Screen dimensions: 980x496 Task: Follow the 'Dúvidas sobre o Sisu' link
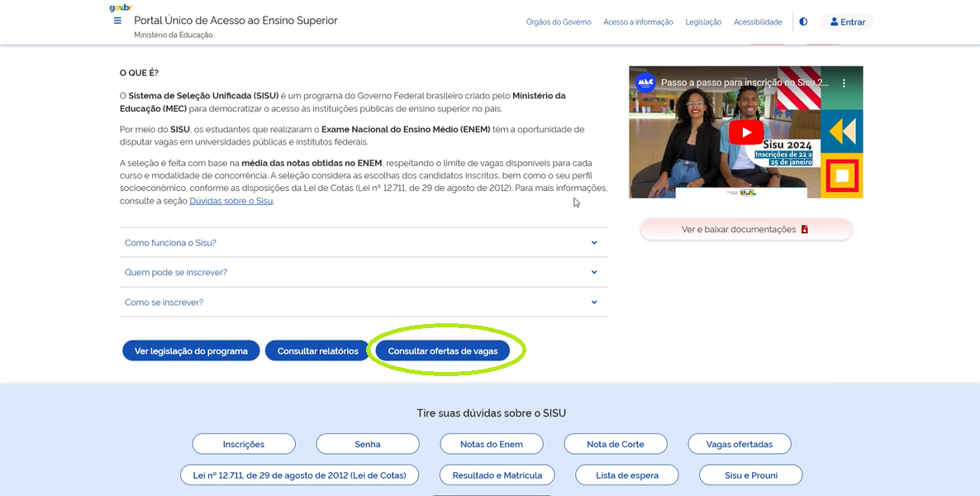pyautogui.click(x=231, y=201)
